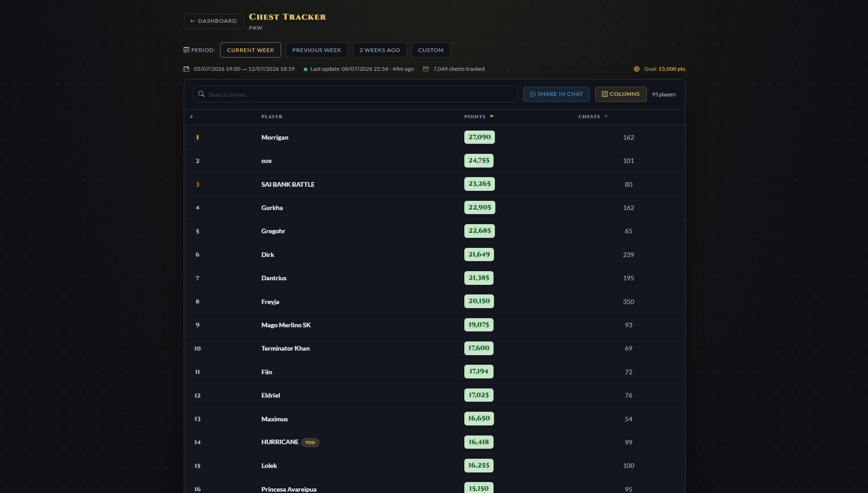
Task: Select player Fiin
Action: click(267, 372)
